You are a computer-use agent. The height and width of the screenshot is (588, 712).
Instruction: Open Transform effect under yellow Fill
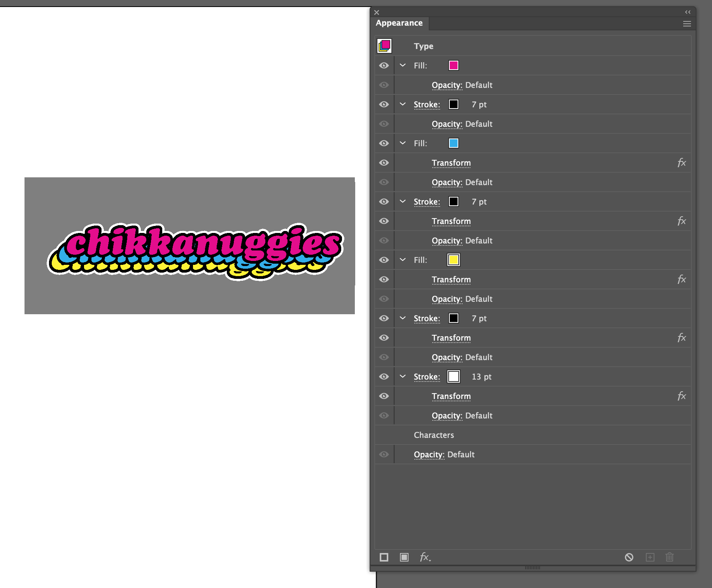click(451, 279)
